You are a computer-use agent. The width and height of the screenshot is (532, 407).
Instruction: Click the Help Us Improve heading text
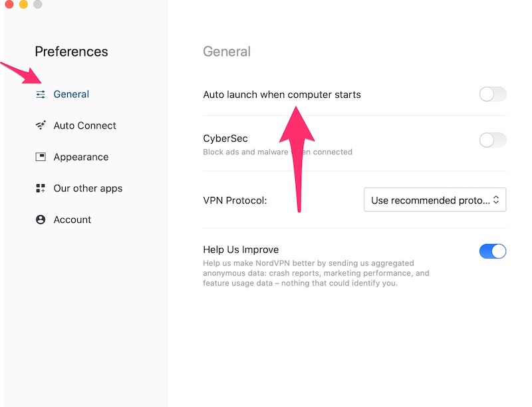pos(240,250)
